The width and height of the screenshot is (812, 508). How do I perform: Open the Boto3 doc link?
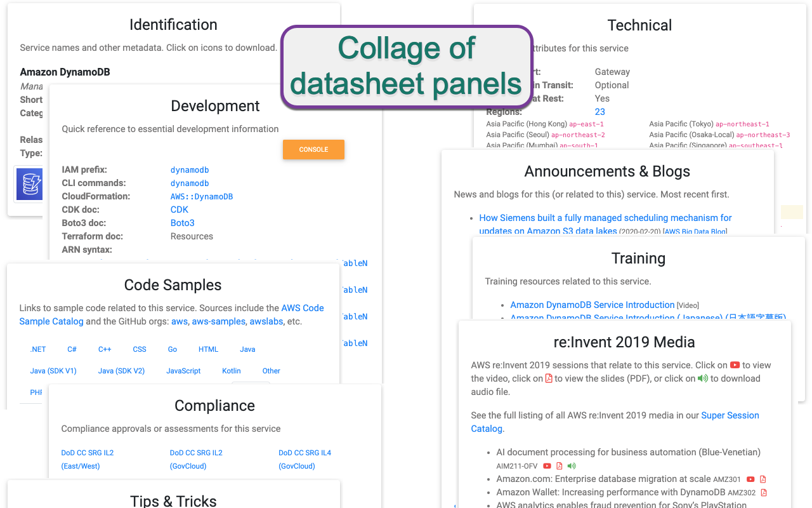pos(183,223)
